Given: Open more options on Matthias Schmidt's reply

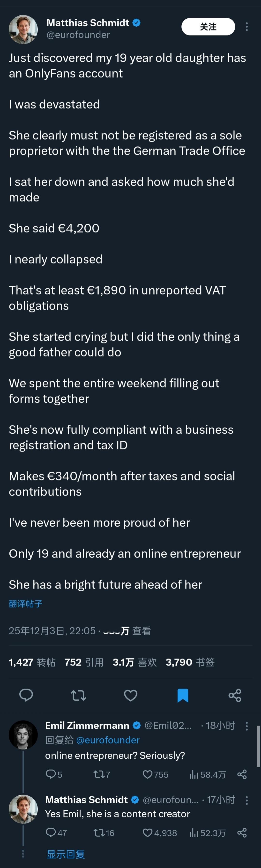Looking at the screenshot, I should pyautogui.click(x=247, y=800).
